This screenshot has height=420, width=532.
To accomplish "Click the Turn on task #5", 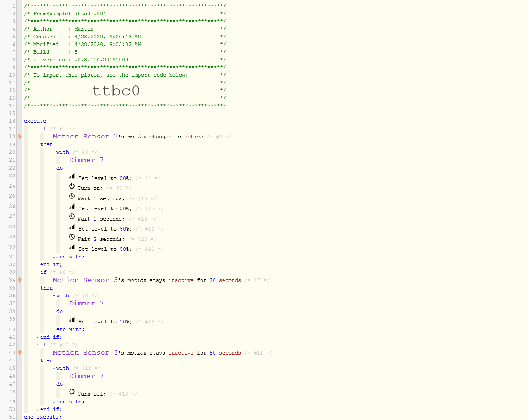I will coord(90,189).
